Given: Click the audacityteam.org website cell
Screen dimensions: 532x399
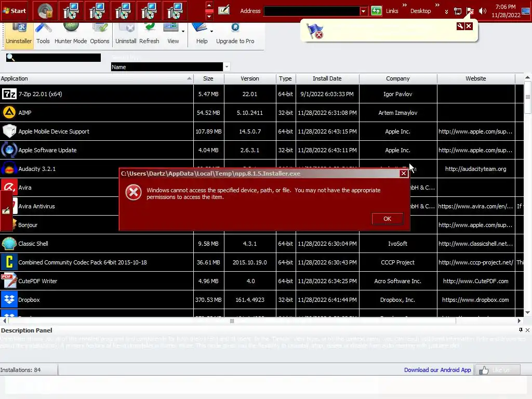Looking at the screenshot, I should click(x=476, y=169).
